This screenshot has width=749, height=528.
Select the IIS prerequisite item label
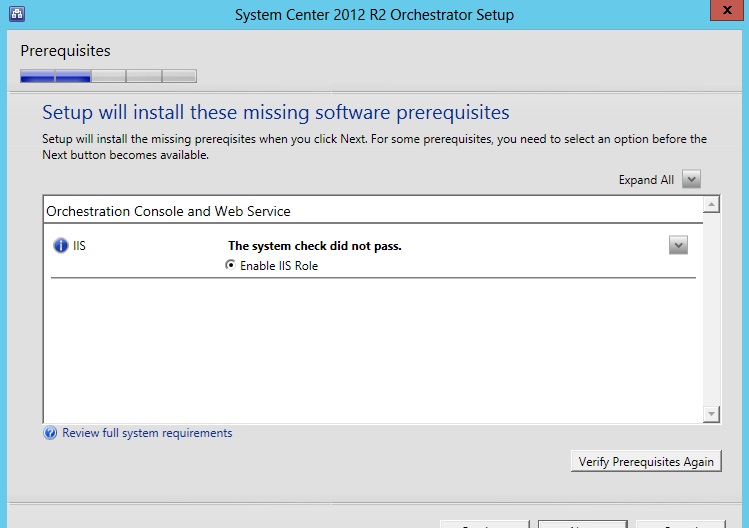click(80, 246)
